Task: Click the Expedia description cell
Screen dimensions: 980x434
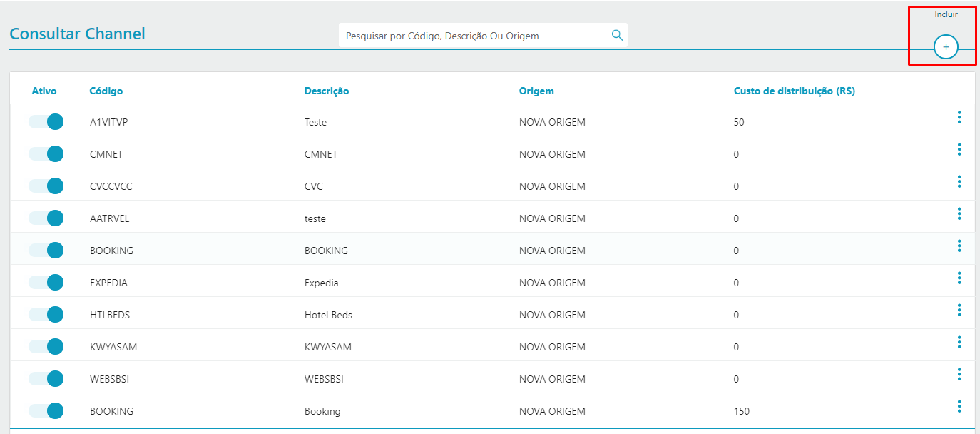Action: (322, 283)
